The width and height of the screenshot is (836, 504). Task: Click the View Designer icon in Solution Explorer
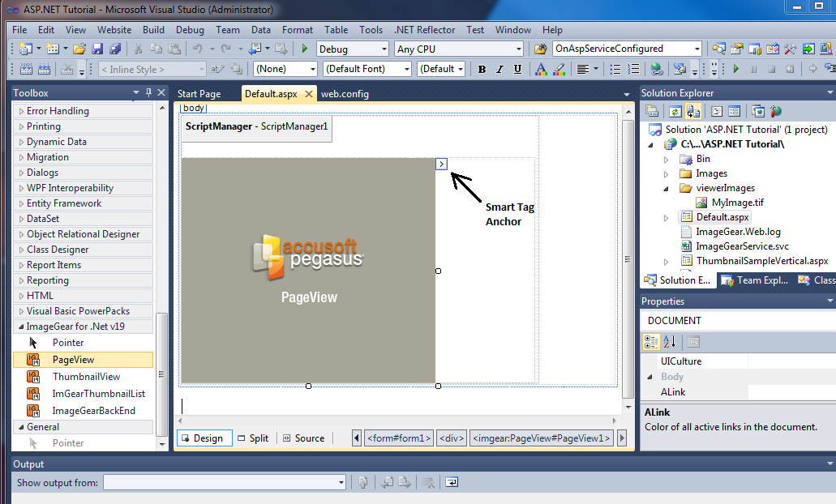pos(734,111)
